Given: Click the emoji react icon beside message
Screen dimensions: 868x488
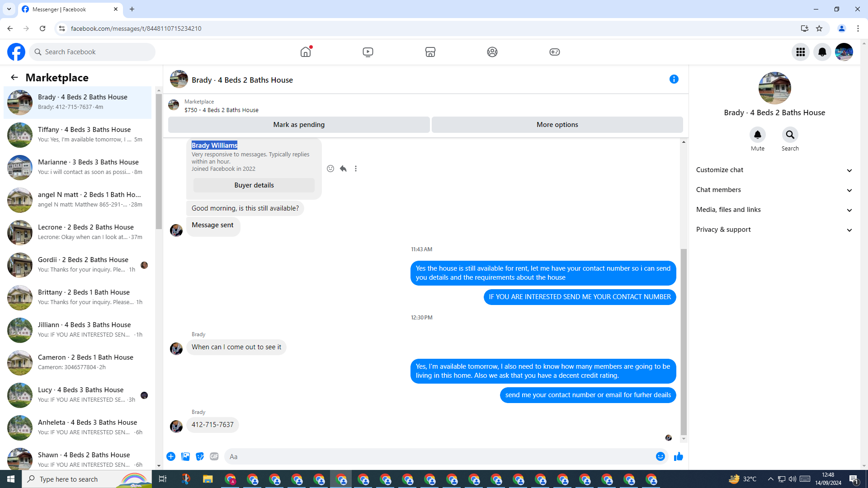Looking at the screenshot, I should pyautogui.click(x=330, y=169).
